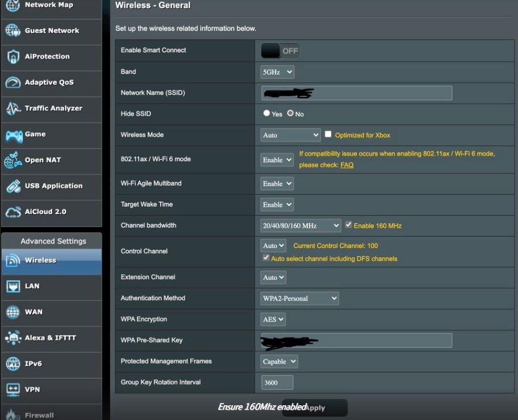Click the Adaptive QoS gauge icon
518x420 pixels.
coord(12,83)
